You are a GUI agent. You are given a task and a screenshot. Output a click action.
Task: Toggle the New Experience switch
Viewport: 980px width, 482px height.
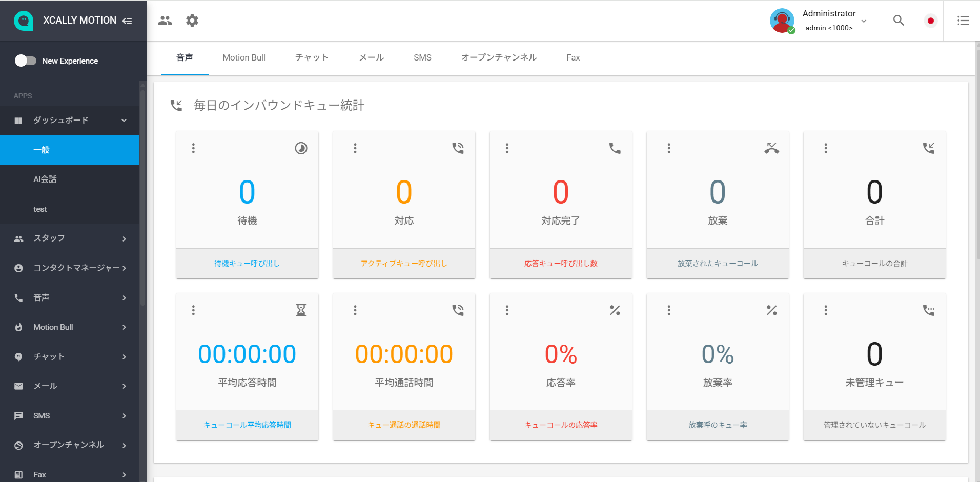(x=26, y=61)
